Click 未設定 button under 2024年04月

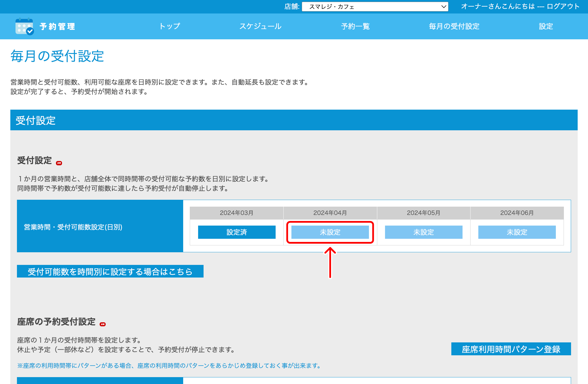330,232
